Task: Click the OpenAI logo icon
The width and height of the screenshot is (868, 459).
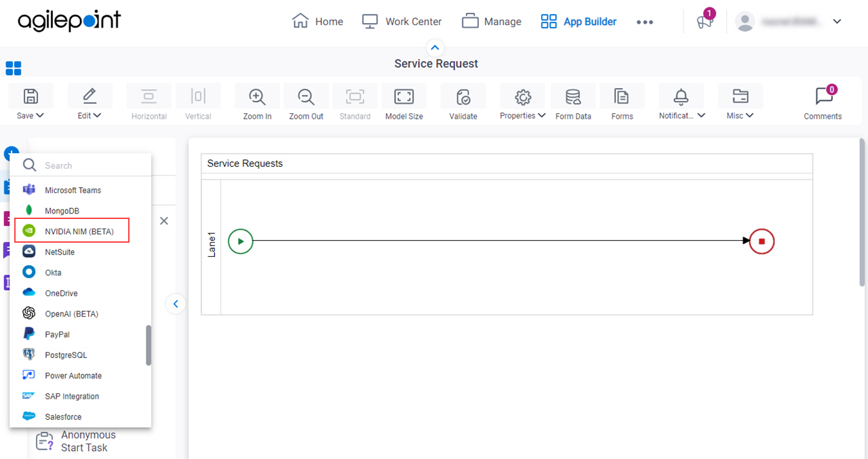Action: click(29, 314)
